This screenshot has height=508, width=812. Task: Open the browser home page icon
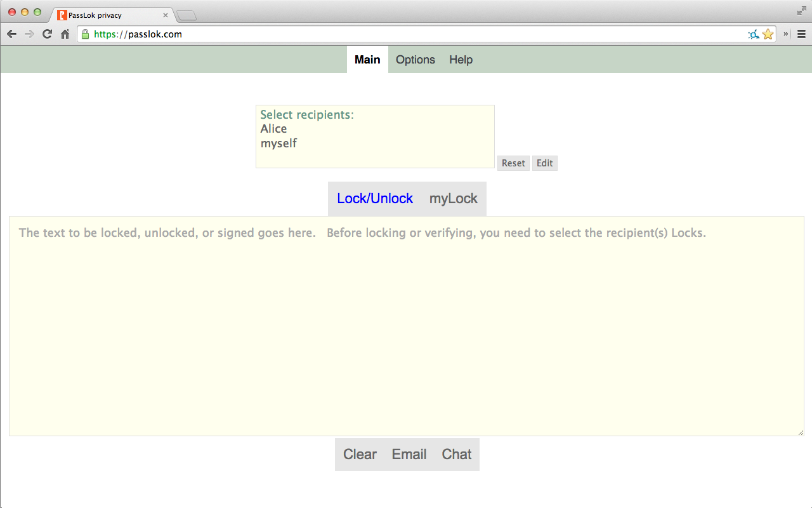pyautogui.click(x=65, y=34)
